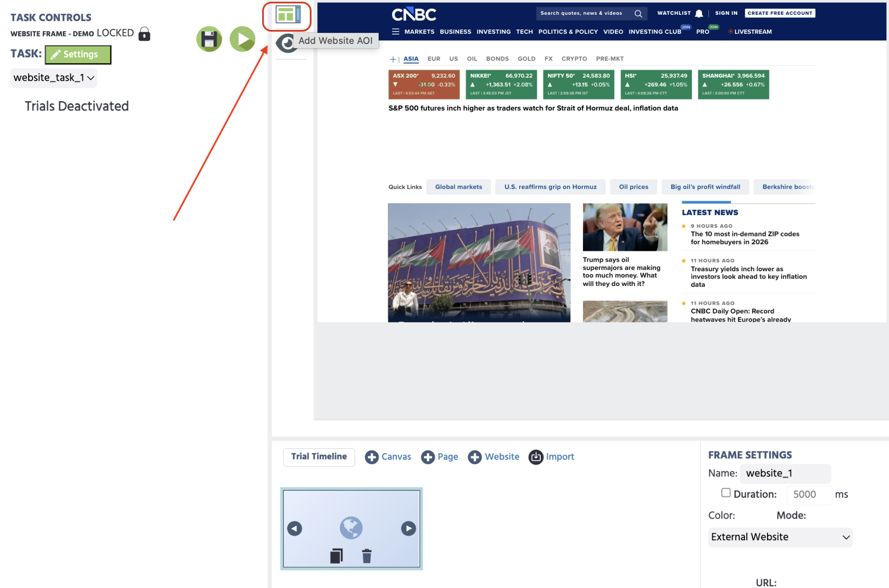Open the 10 most in-demand ZIP codes story
Screen dimensions: 889x588
(x=745, y=238)
